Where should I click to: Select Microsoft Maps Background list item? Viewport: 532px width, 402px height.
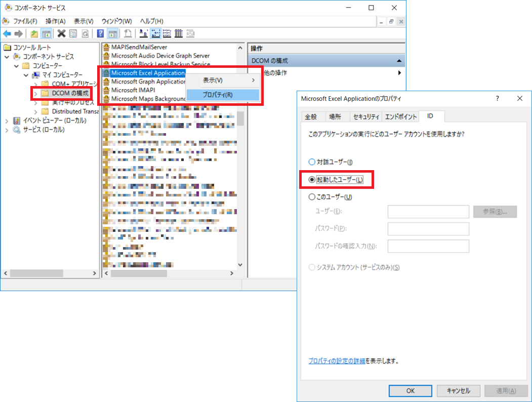(x=148, y=99)
